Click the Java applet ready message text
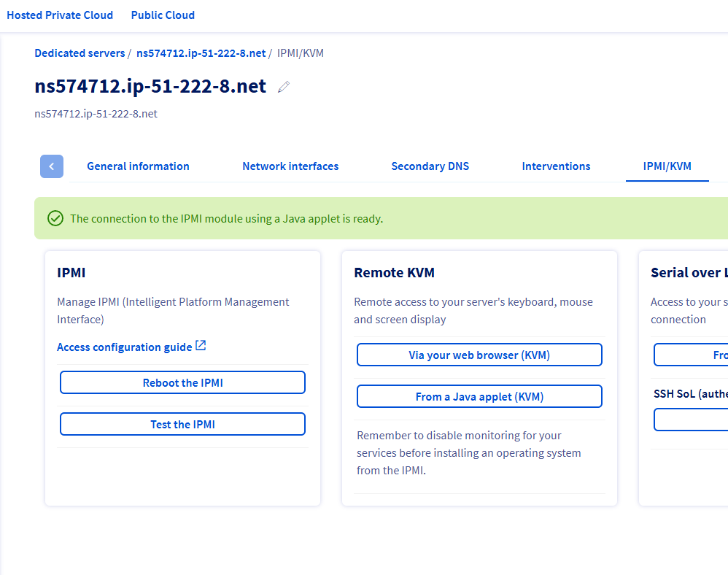The width and height of the screenshot is (728, 575). [x=227, y=219]
